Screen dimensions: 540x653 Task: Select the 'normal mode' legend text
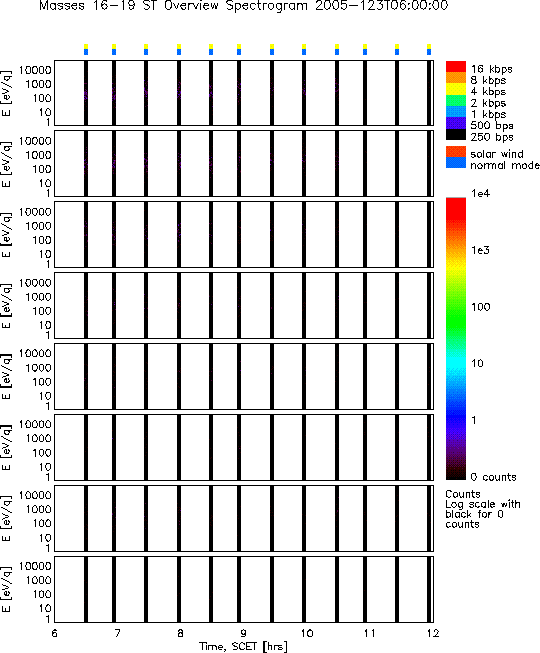pyautogui.click(x=505, y=165)
